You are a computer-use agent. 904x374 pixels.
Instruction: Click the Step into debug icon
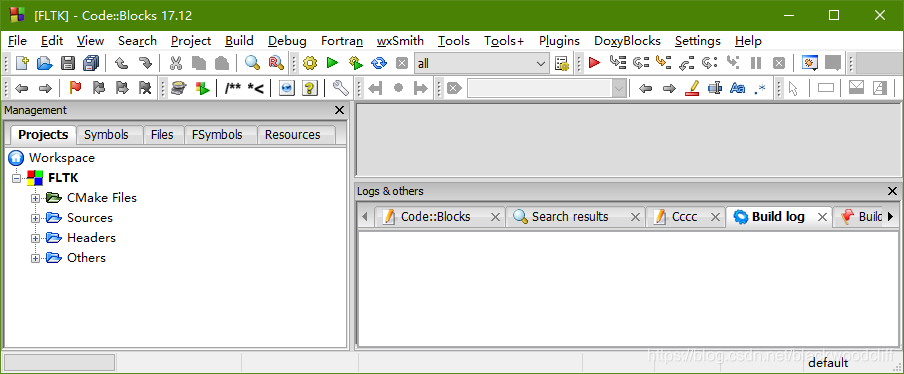[x=664, y=63]
